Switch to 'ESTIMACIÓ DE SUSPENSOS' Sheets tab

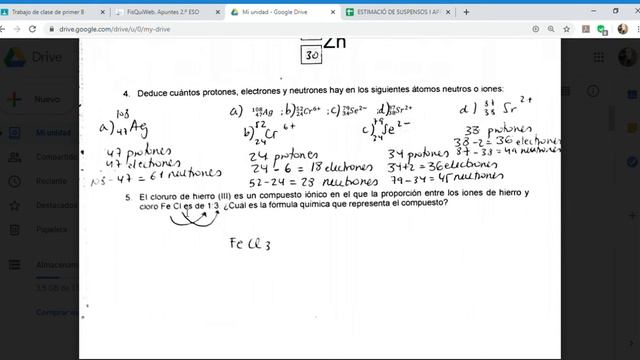[x=398, y=12]
